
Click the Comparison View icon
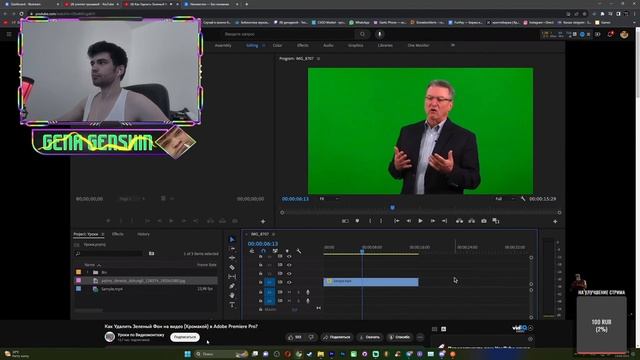click(x=496, y=221)
